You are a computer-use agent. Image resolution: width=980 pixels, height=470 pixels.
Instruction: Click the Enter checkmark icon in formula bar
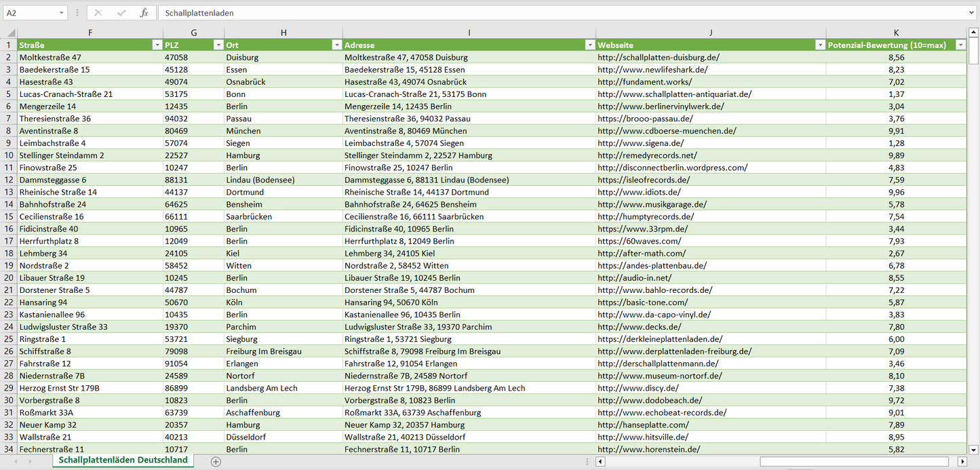pyautogui.click(x=121, y=13)
